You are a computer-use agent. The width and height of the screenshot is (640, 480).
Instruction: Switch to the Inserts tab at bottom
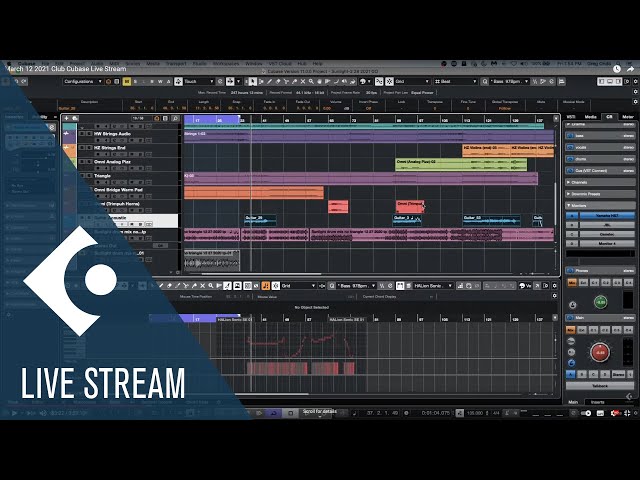pyautogui.click(x=598, y=402)
